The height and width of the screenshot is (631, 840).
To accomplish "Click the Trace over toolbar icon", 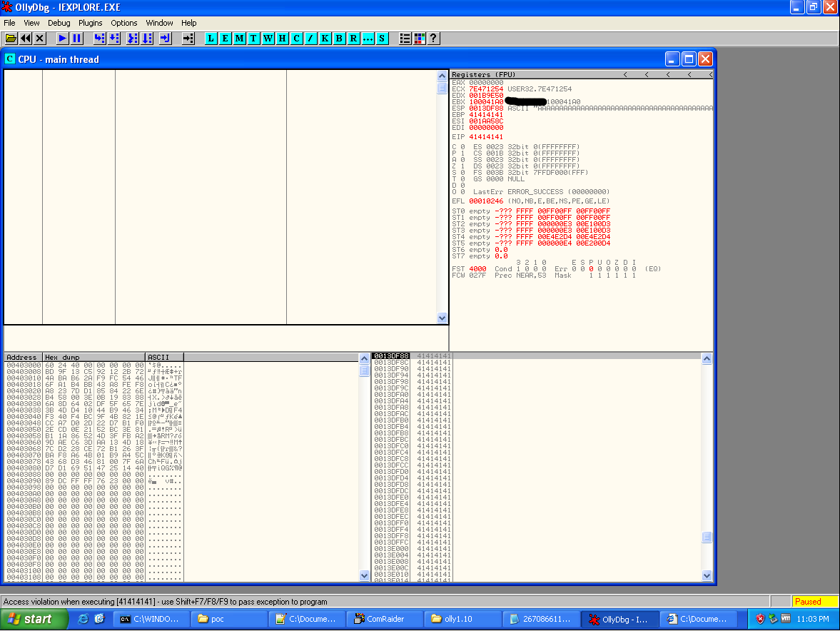I will (147, 38).
